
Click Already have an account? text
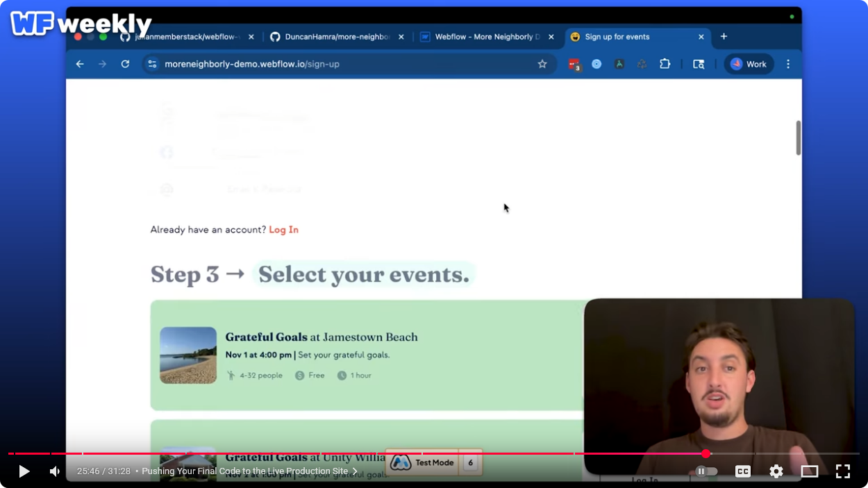coord(208,230)
